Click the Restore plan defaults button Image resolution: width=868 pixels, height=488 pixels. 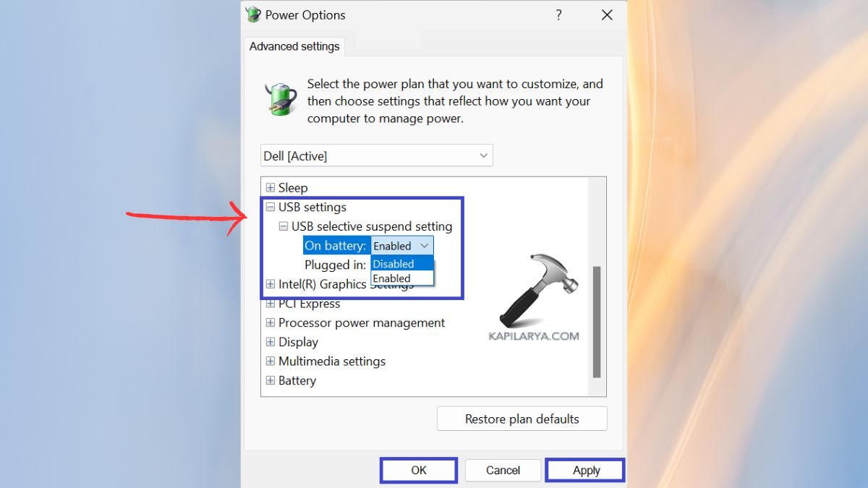pyautogui.click(x=522, y=418)
